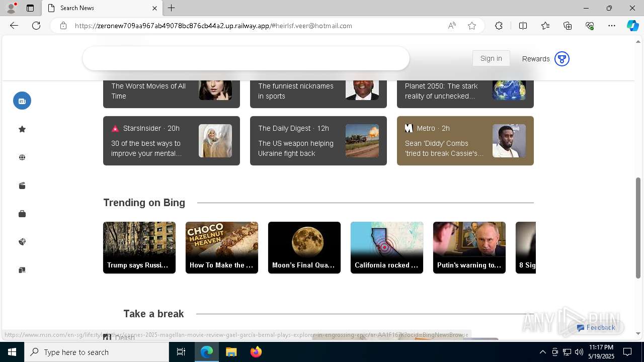Screen dimensions: 644x362
Task: Open volume control in system tray
Action: click(x=579, y=352)
